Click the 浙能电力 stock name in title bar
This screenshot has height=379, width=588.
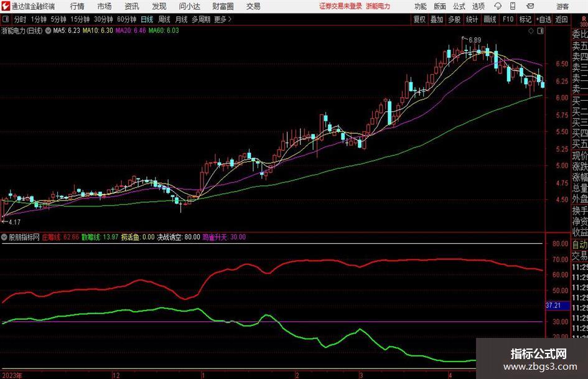pyautogui.click(x=378, y=6)
